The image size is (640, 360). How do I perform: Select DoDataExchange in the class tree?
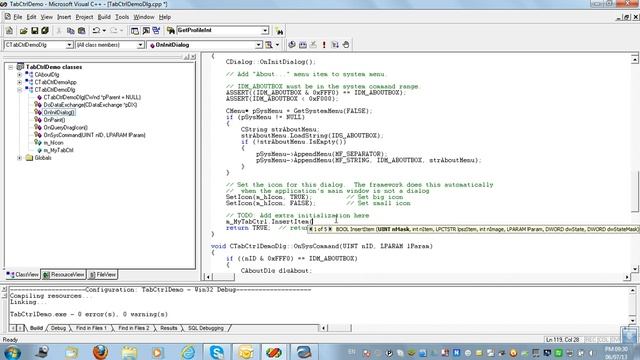click(90, 105)
